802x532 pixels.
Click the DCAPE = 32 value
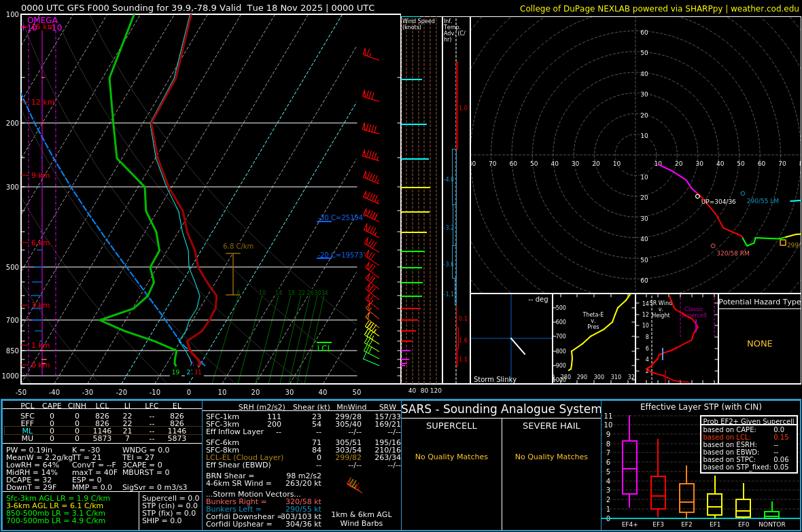pos(29,480)
